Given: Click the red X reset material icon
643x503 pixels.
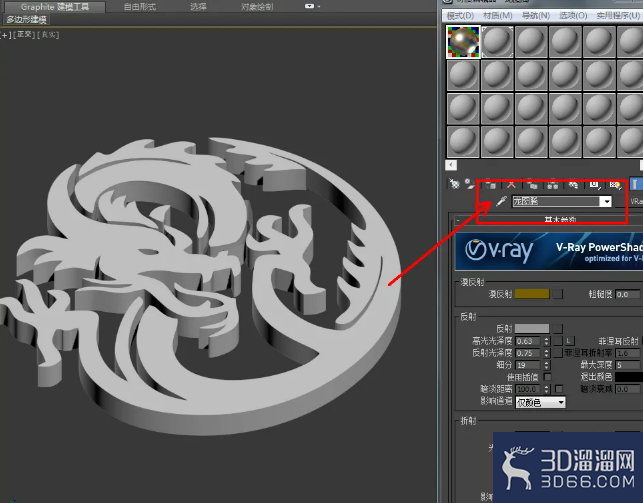Looking at the screenshot, I should (x=511, y=185).
